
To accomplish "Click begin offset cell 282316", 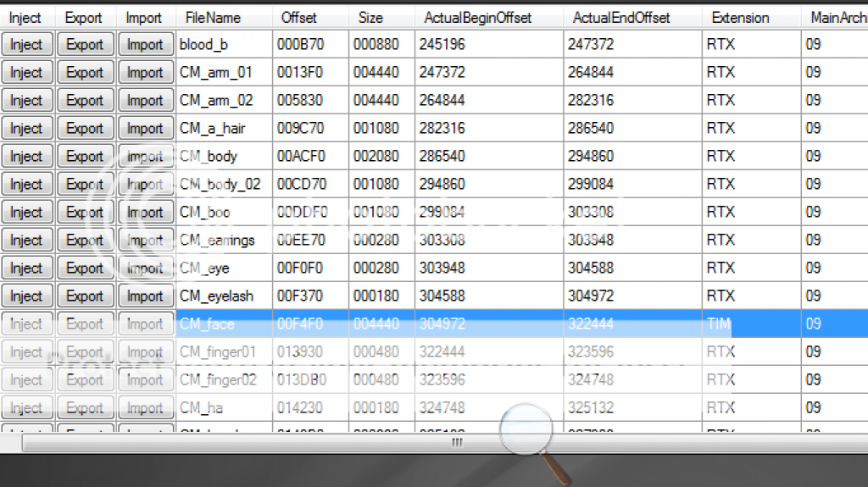I will click(489, 129).
